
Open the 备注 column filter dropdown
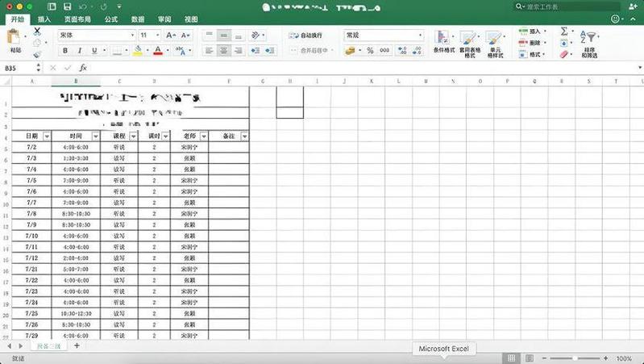click(x=244, y=136)
